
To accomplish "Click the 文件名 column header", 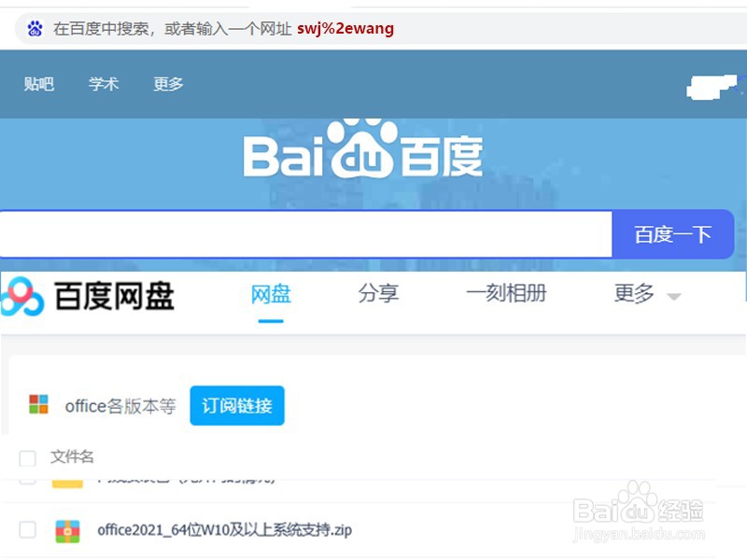I will click(x=72, y=456).
